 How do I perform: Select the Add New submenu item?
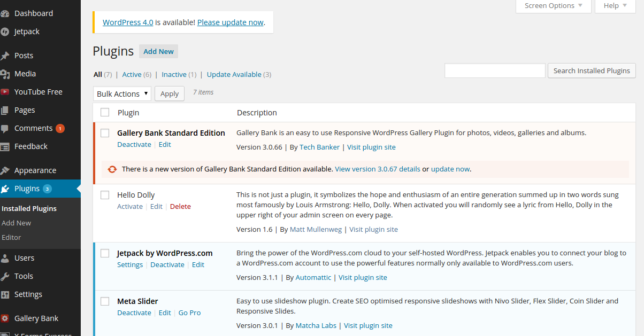[x=17, y=223]
